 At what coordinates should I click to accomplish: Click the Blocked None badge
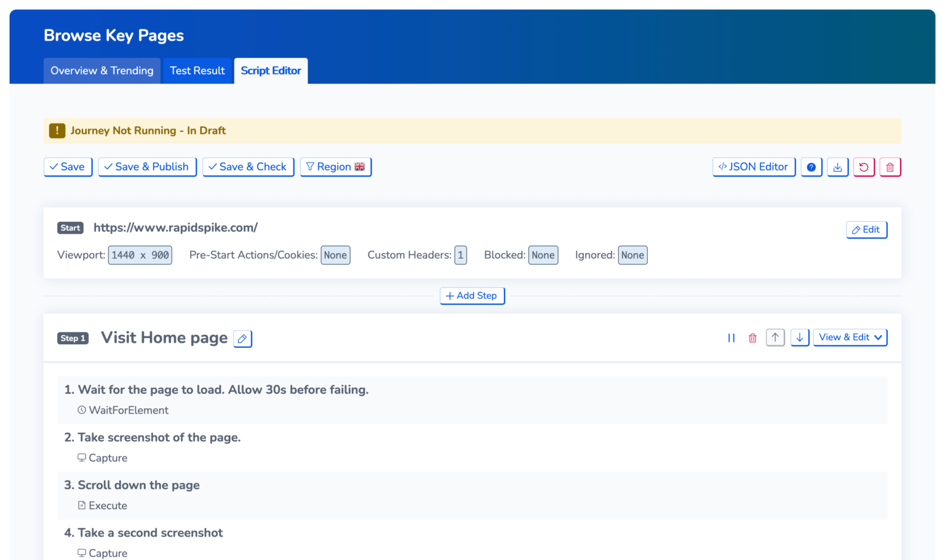543,255
